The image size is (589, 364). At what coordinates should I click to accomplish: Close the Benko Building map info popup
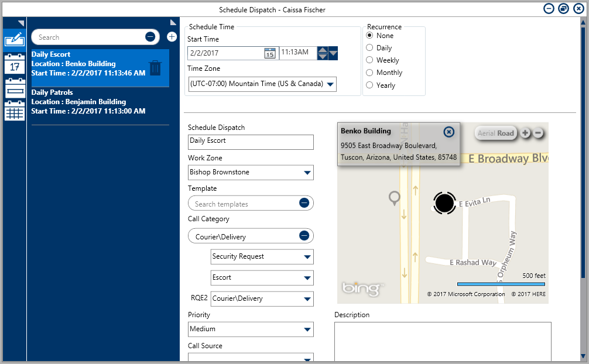coord(448,132)
